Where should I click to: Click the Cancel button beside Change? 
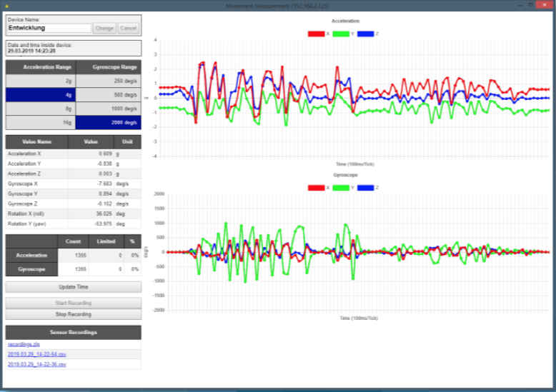coord(128,28)
